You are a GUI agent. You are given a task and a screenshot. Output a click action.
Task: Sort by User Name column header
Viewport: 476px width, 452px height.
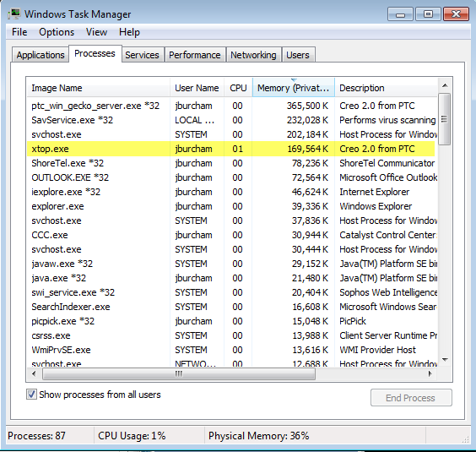197,88
